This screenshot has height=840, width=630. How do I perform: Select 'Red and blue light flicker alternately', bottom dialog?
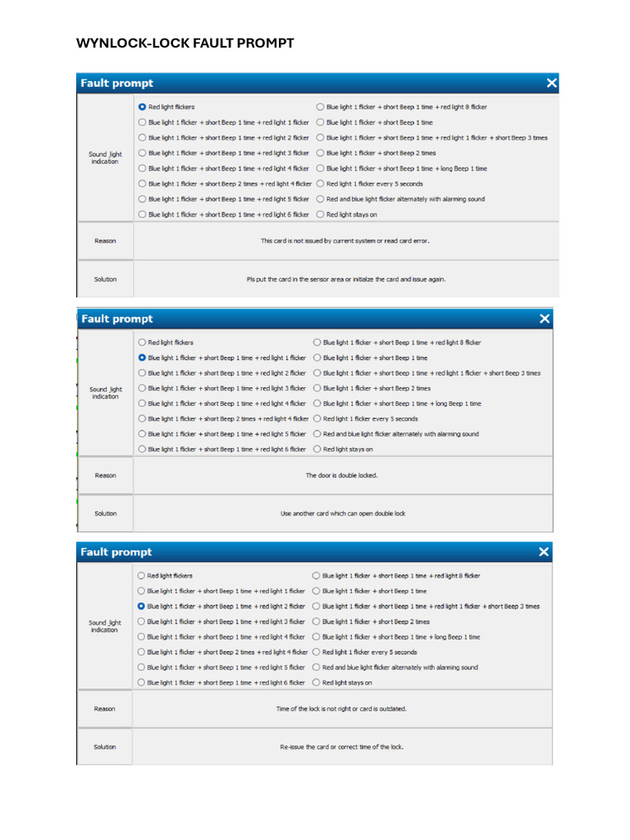pos(316,667)
